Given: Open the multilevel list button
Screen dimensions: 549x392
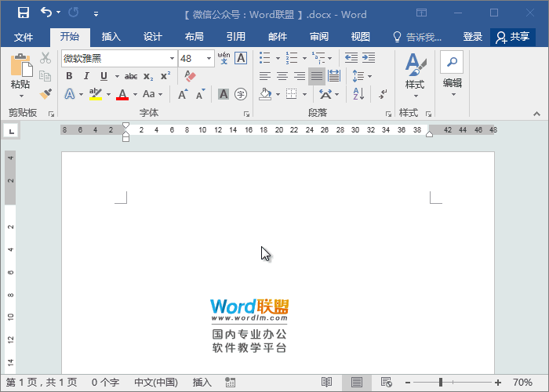Looking at the screenshot, I should [x=318, y=58].
